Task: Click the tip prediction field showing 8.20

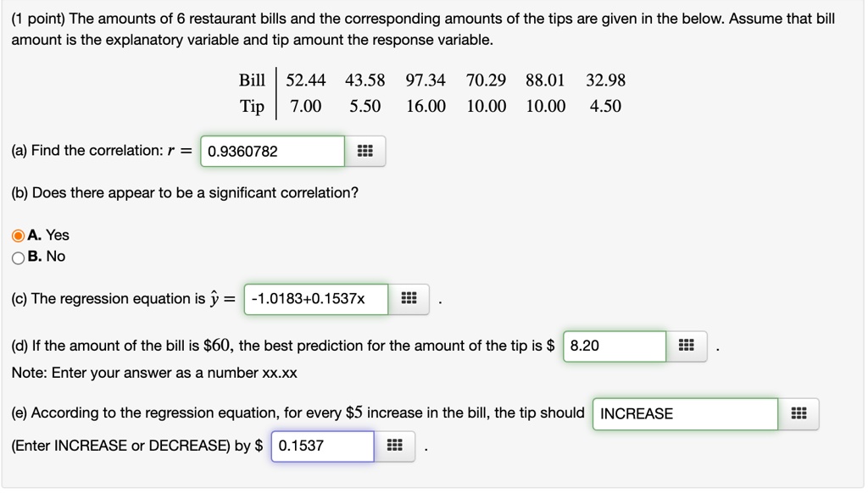Action: click(613, 346)
